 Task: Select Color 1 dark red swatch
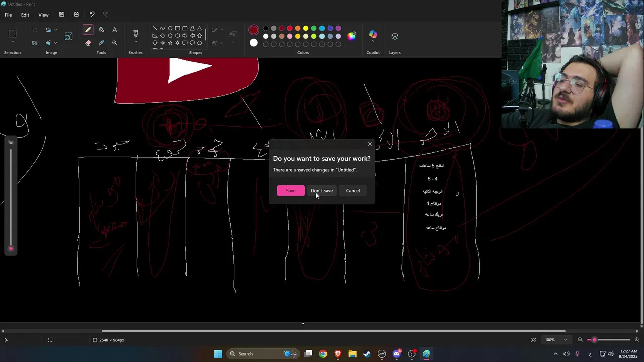click(x=254, y=30)
